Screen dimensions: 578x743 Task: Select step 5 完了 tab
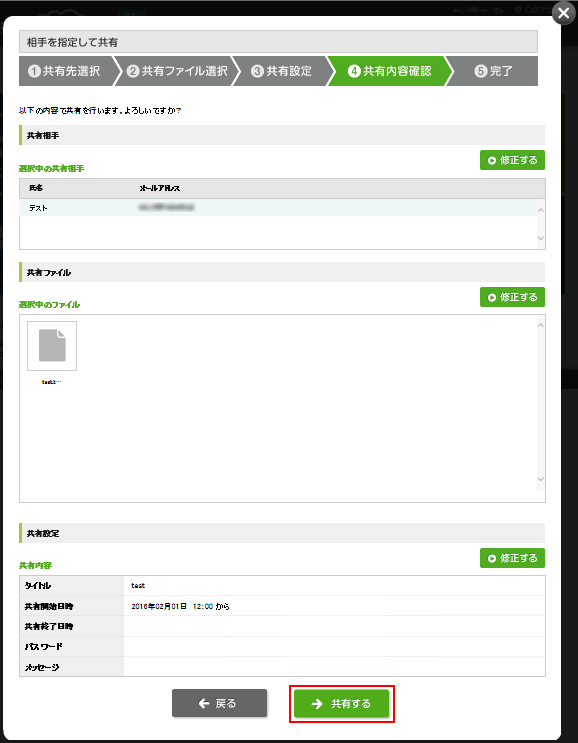(493, 71)
